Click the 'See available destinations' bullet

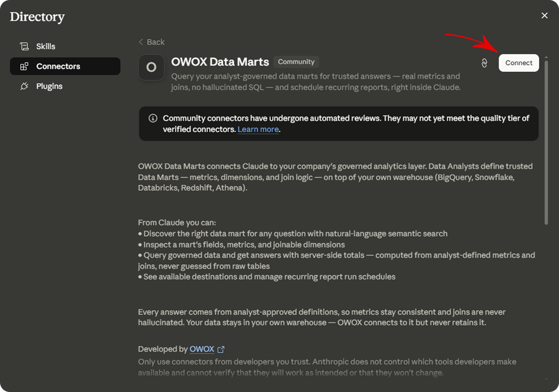coord(267,277)
